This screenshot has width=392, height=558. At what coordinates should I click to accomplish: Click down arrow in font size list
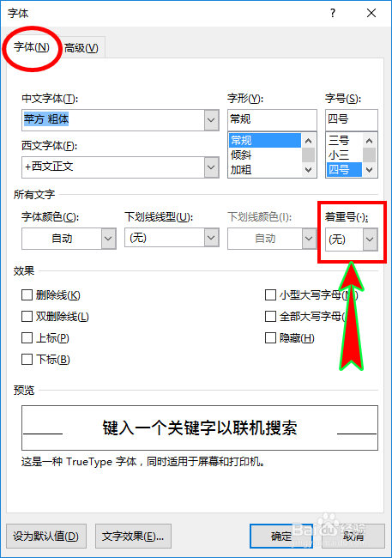(369, 170)
